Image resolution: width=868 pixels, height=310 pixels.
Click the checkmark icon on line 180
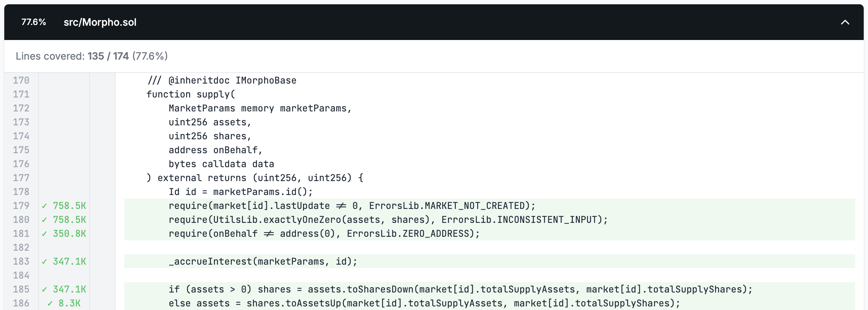pyautogui.click(x=44, y=220)
